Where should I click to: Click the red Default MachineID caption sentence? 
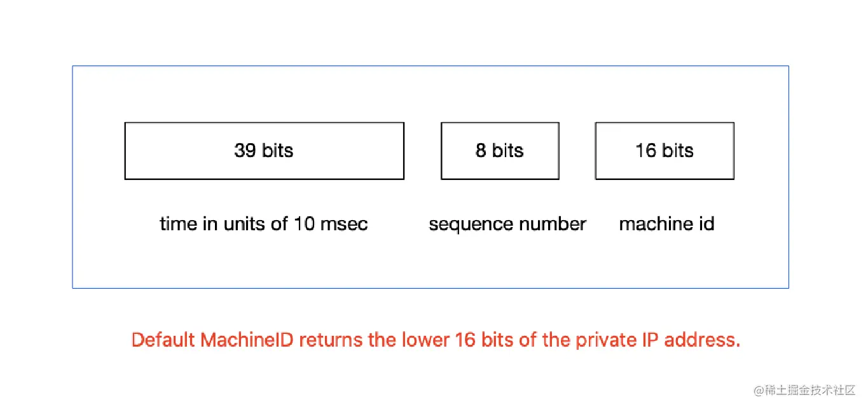coord(436,340)
